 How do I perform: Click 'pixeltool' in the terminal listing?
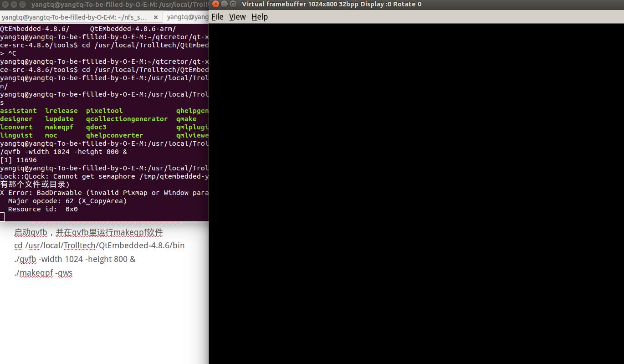coord(104,111)
